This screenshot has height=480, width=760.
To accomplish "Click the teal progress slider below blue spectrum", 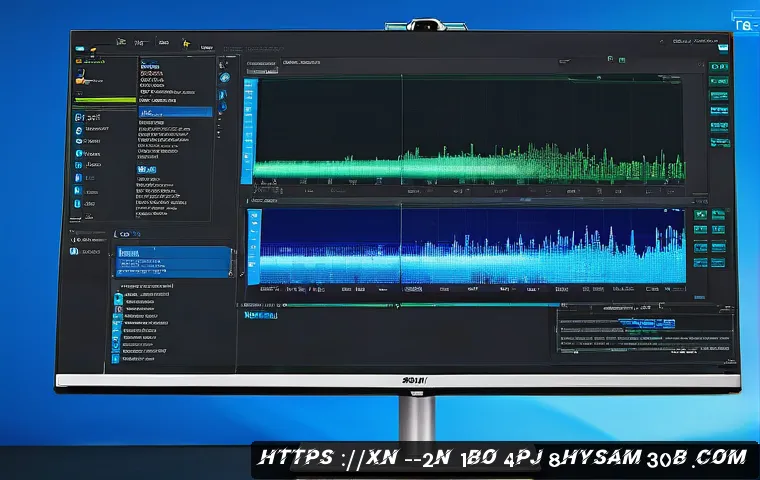I will [x=450, y=304].
